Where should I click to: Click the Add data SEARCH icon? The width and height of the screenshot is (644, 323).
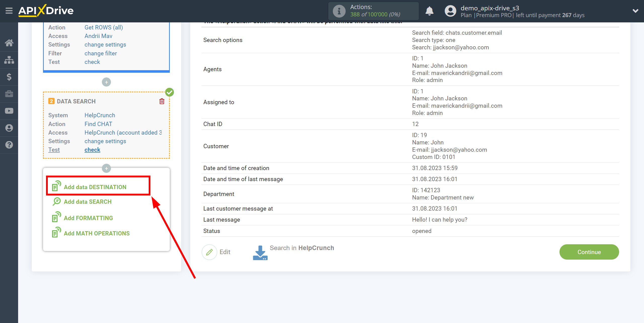[x=56, y=201]
